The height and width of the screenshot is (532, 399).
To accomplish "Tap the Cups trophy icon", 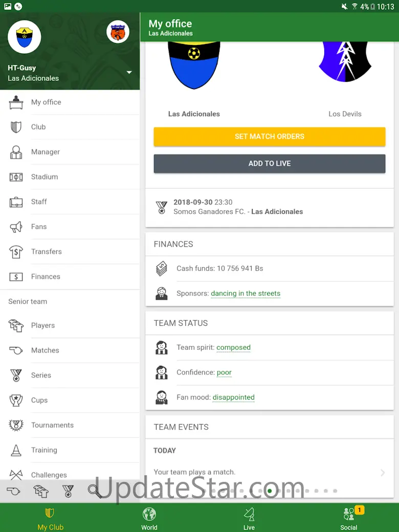I will coord(16,401).
